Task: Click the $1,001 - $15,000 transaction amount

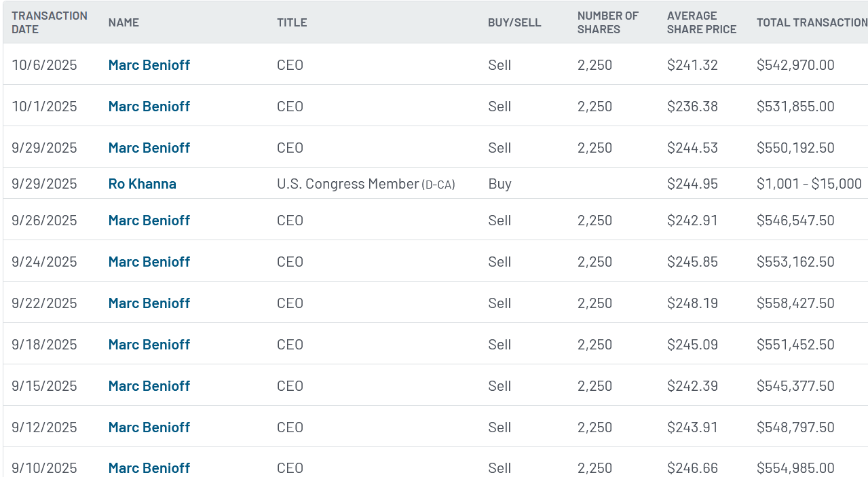Action: click(809, 184)
